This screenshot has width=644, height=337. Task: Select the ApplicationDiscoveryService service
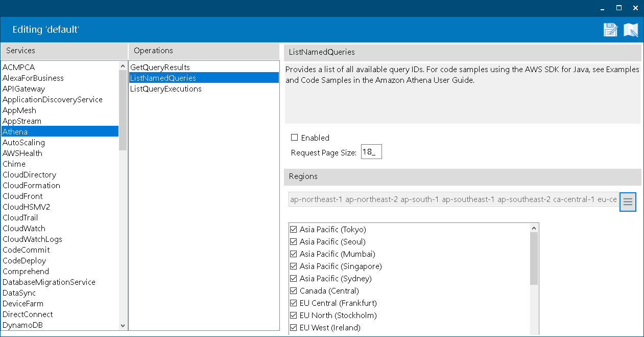click(x=60, y=100)
